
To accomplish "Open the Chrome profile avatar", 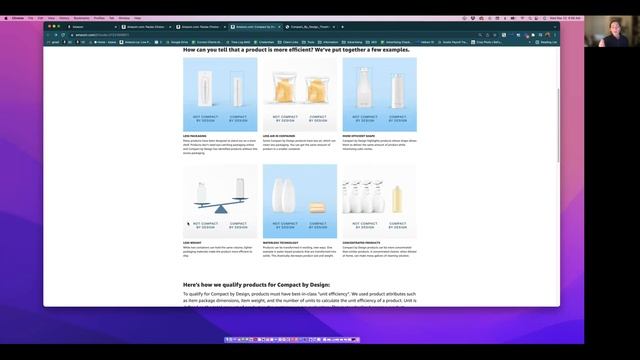I will click(x=548, y=35).
